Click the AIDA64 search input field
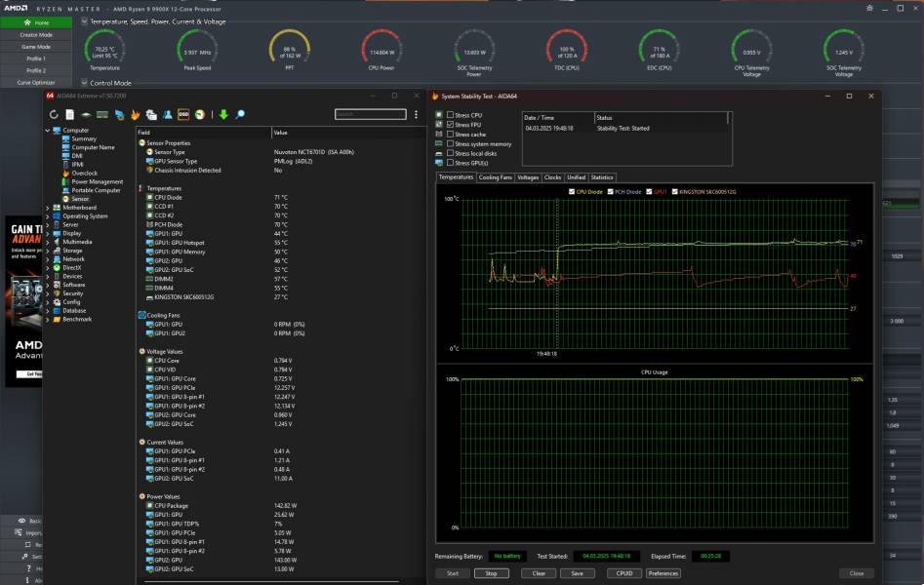924x585 pixels. tap(370, 114)
